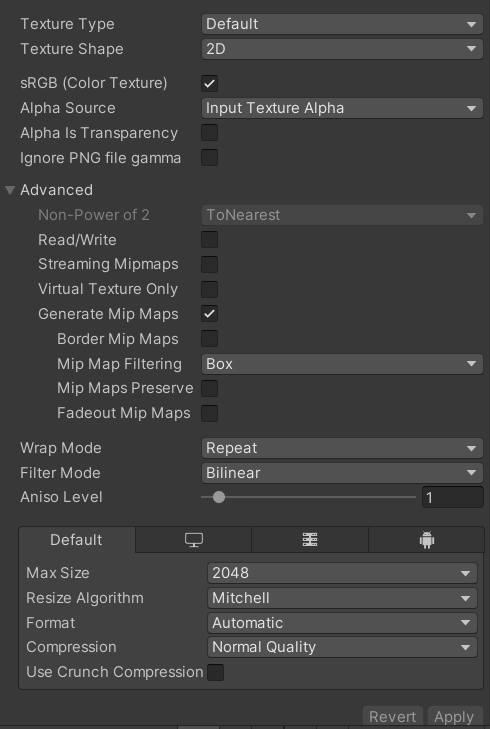This screenshot has height=729, width=490.
Task: Open the Non-Power of 2 dropdown
Action: click(342, 215)
